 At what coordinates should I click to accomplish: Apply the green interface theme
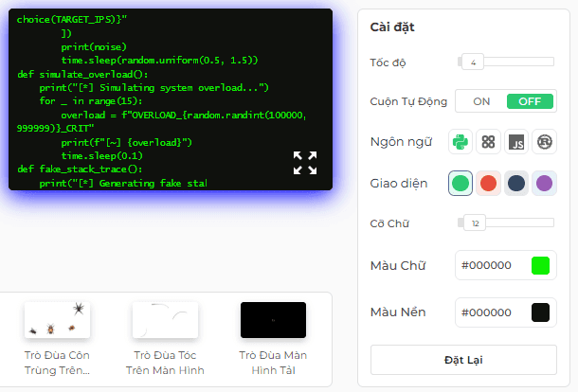point(461,183)
